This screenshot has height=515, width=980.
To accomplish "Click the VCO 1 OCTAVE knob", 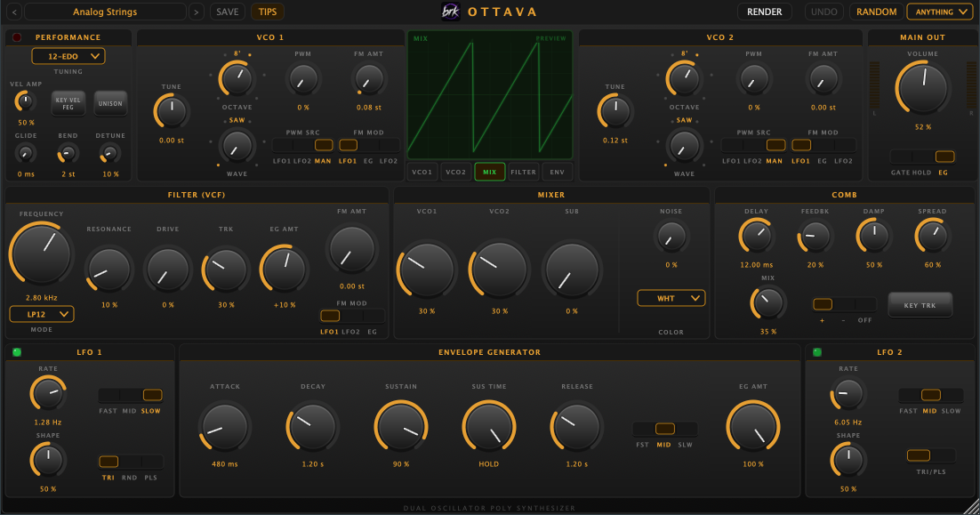I will [237, 79].
